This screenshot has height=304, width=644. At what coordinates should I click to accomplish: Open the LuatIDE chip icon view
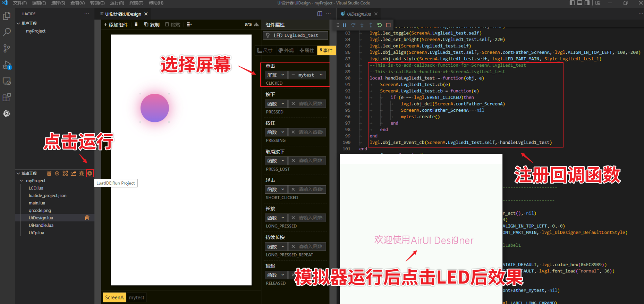[x=7, y=113]
